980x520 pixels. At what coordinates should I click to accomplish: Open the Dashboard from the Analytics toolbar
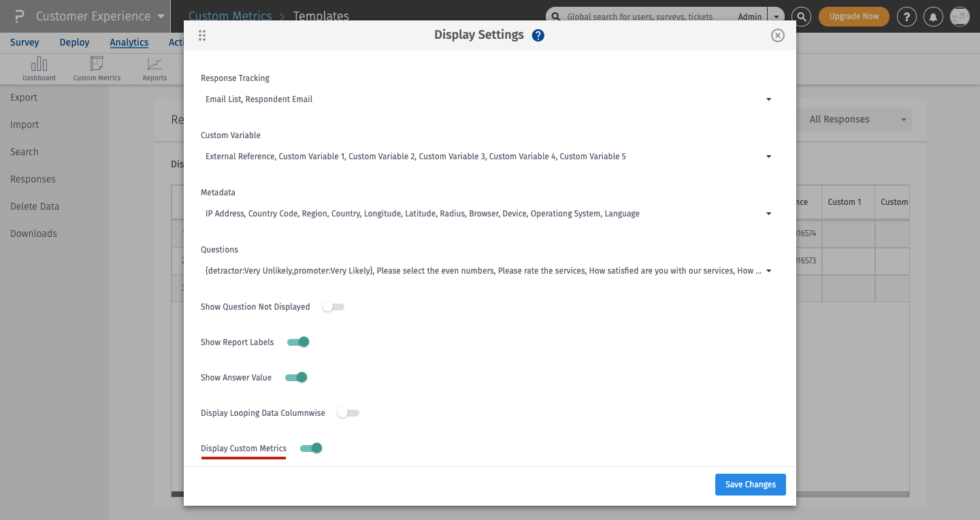pos(39,68)
